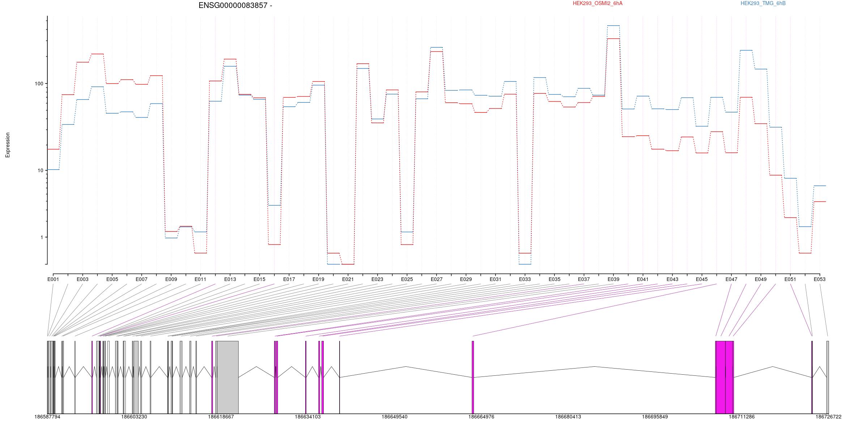The width and height of the screenshot is (868, 434).
Task: Click exon label E003
Action: (x=82, y=279)
